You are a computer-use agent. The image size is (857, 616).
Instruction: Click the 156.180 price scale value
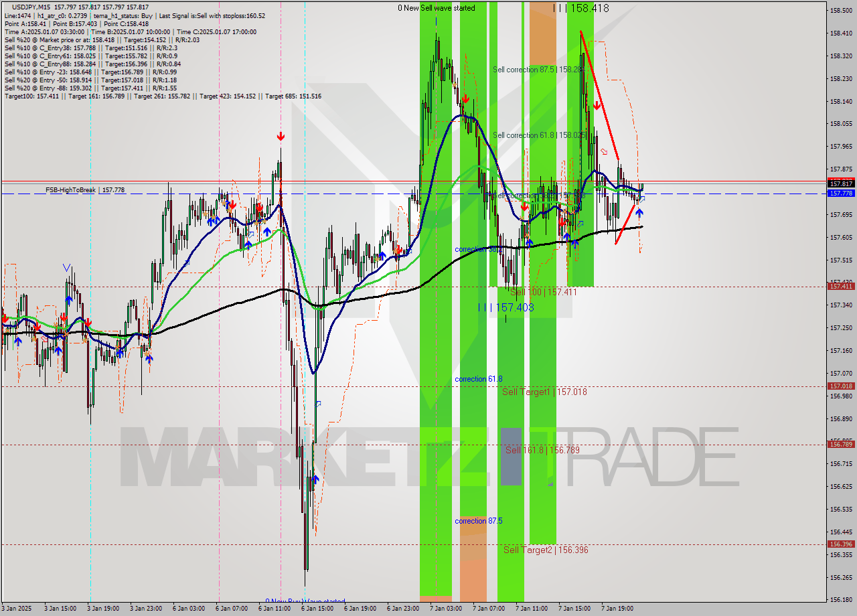tap(841, 600)
